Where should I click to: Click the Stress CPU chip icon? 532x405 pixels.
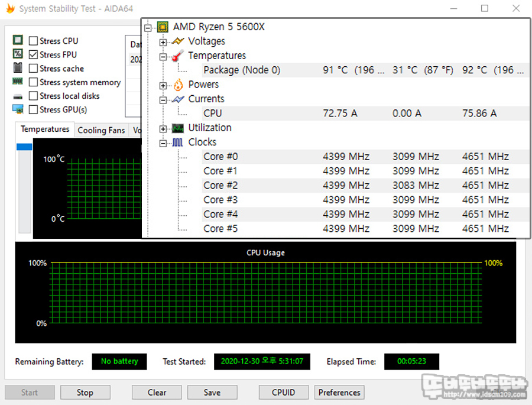[18, 40]
